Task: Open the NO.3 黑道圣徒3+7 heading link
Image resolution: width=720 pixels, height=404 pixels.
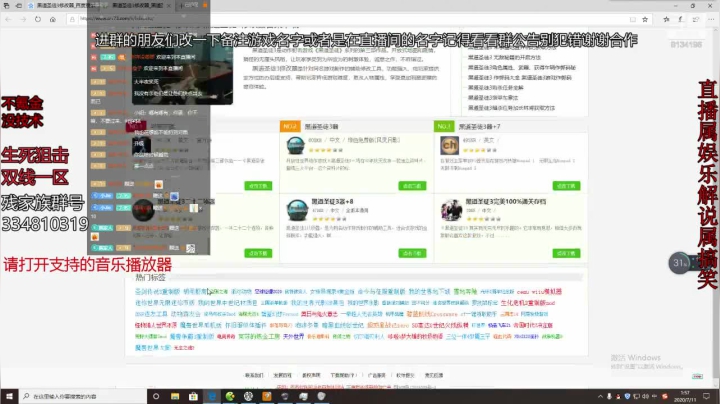Action: click(479, 126)
